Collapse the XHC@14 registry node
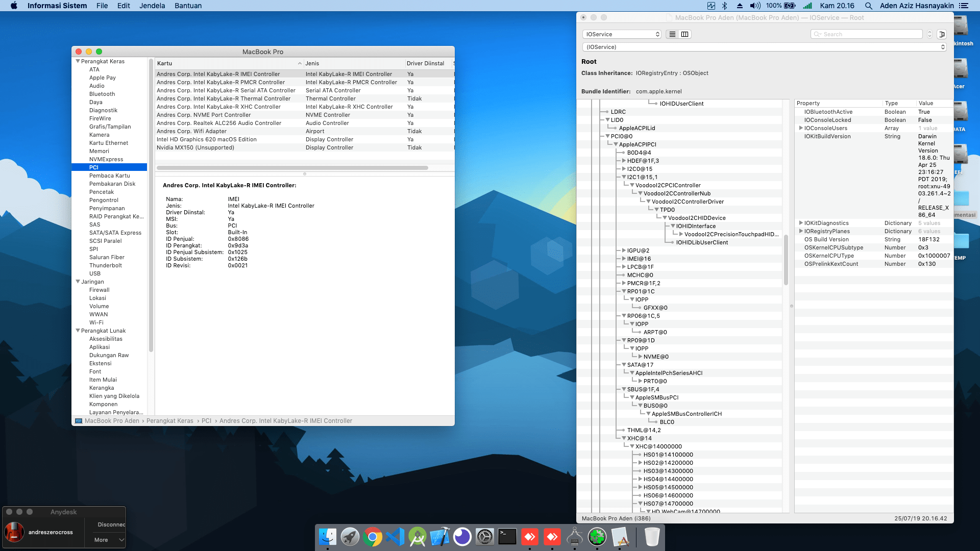Viewport: 980px width, 551px height. click(x=624, y=438)
